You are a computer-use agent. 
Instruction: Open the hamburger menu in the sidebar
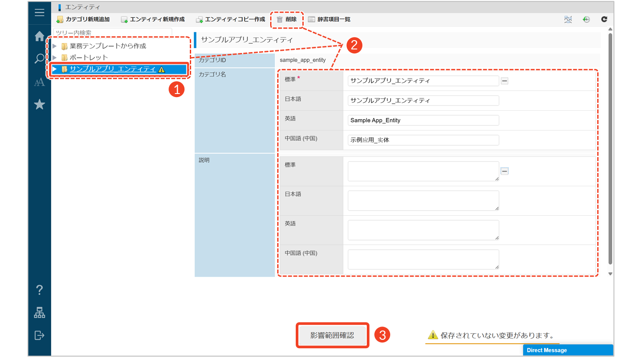(40, 12)
